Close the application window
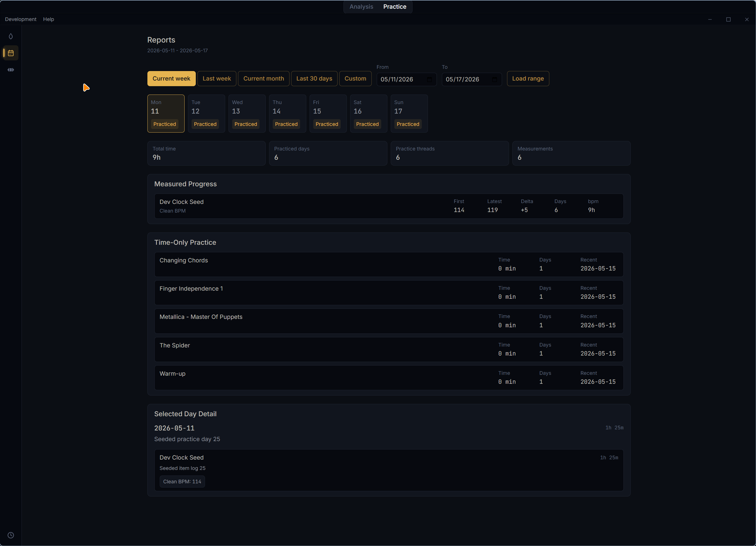 tap(747, 19)
